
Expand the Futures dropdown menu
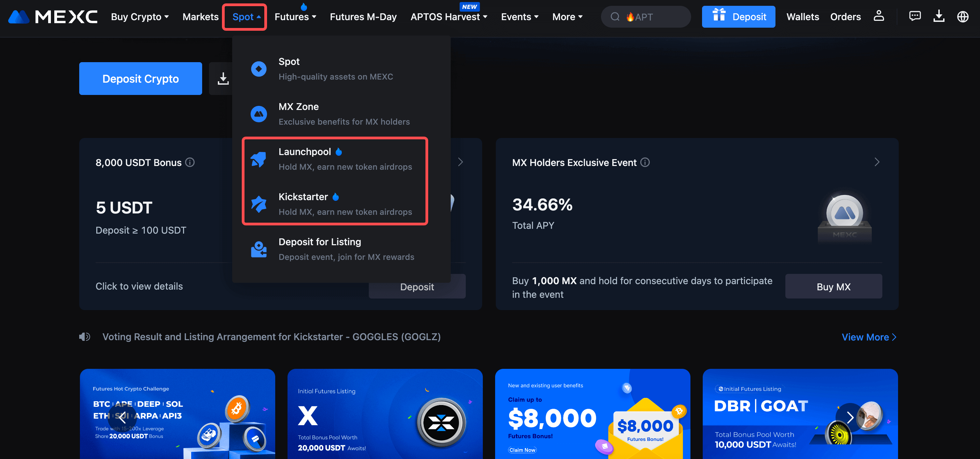click(x=295, y=17)
